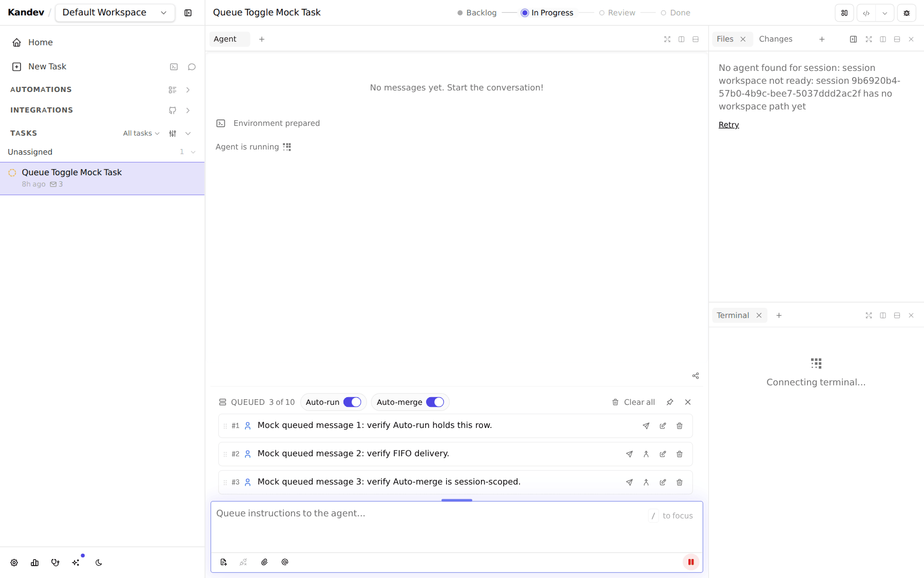Open the All tasks filter dropdown
Image resolution: width=924 pixels, height=578 pixels.
coord(141,133)
